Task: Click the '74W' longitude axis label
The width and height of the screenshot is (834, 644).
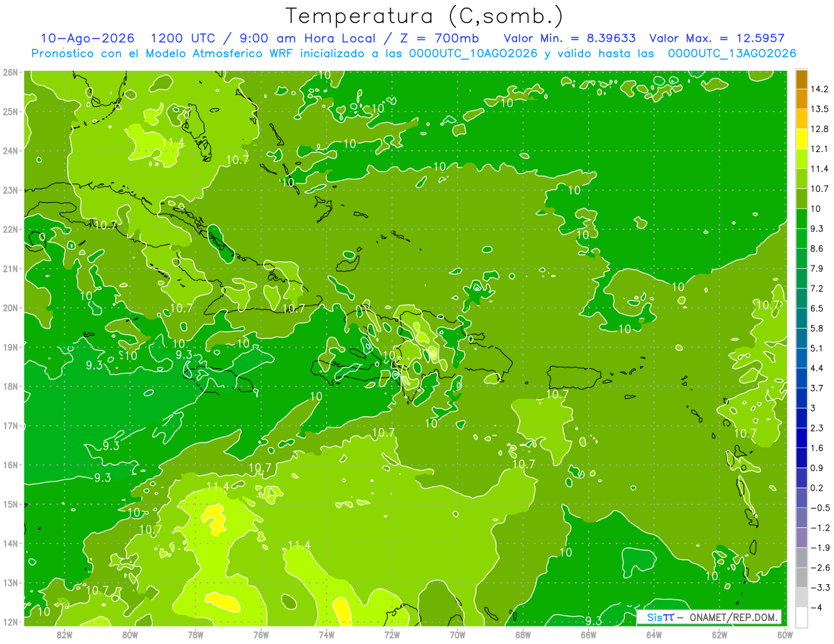Action: click(326, 634)
